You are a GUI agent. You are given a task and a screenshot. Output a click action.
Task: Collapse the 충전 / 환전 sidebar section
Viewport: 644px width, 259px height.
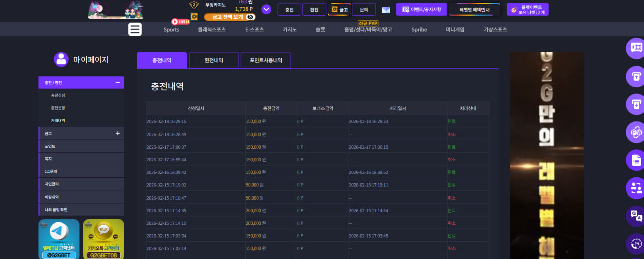(117, 82)
